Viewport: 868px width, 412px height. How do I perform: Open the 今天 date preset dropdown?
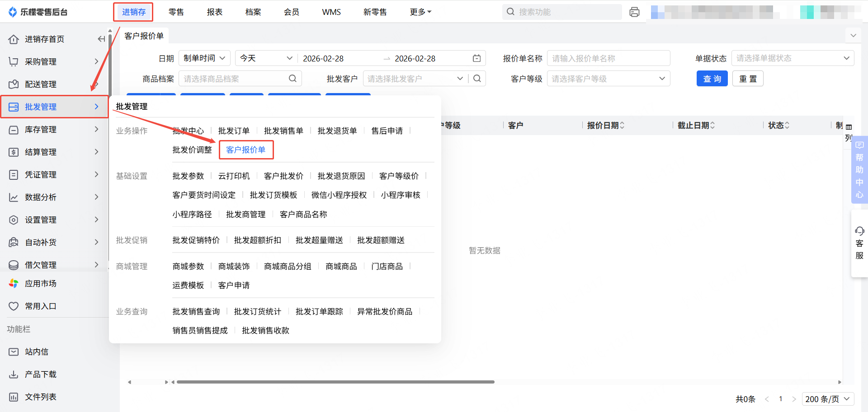point(266,58)
